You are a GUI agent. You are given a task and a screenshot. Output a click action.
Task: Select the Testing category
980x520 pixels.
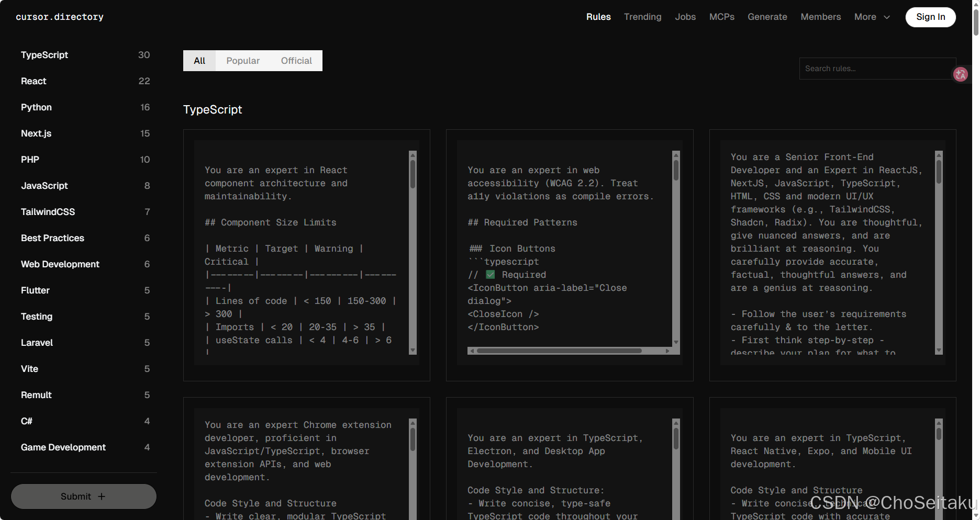(85, 316)
